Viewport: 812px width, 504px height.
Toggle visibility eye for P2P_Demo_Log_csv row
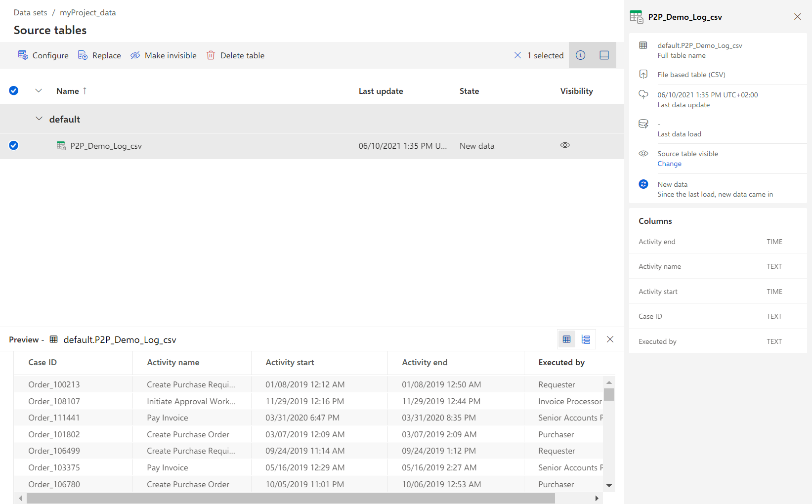coord(565,145)
